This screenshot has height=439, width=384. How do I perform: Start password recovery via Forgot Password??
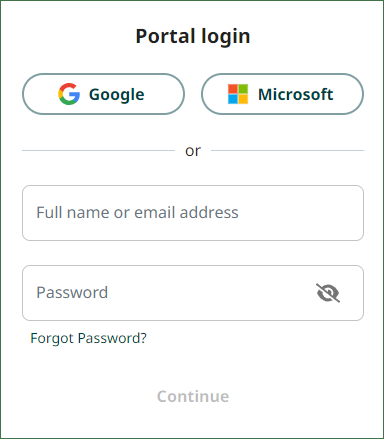point(88,338)
